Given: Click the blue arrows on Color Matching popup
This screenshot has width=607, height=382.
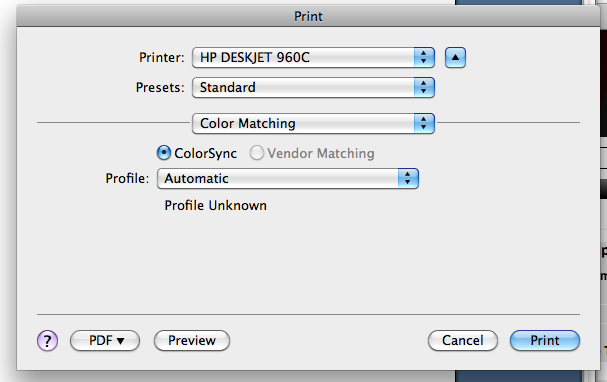Looking at the screenshot, I should pos(424,123).
